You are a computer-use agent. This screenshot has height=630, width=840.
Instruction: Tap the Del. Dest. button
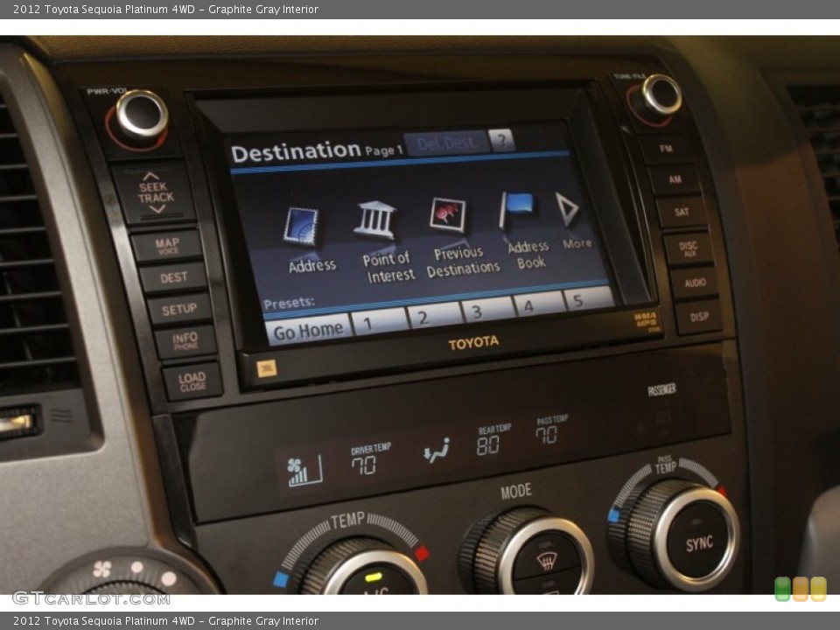446,143
